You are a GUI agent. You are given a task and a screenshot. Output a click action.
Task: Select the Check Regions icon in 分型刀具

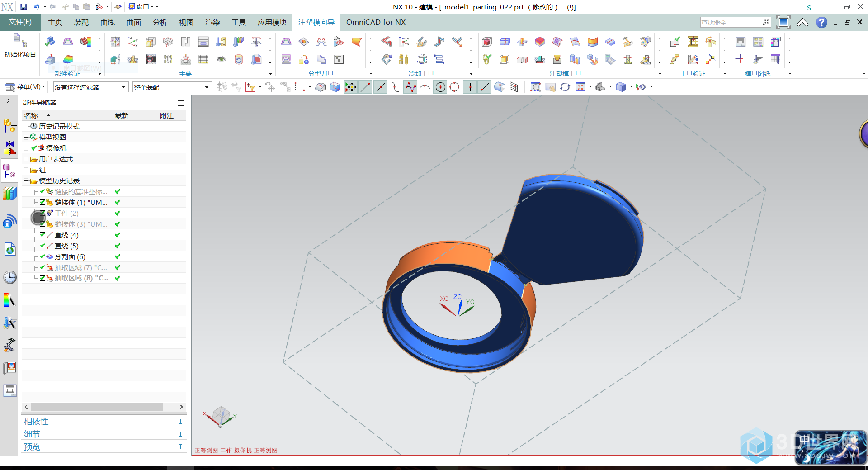(286, 42)
